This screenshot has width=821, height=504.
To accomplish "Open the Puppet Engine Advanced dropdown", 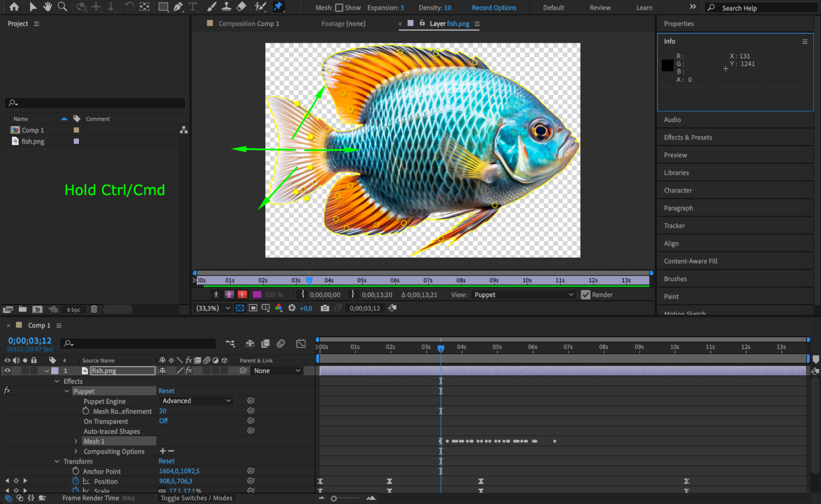I will (x=196, y=401).
